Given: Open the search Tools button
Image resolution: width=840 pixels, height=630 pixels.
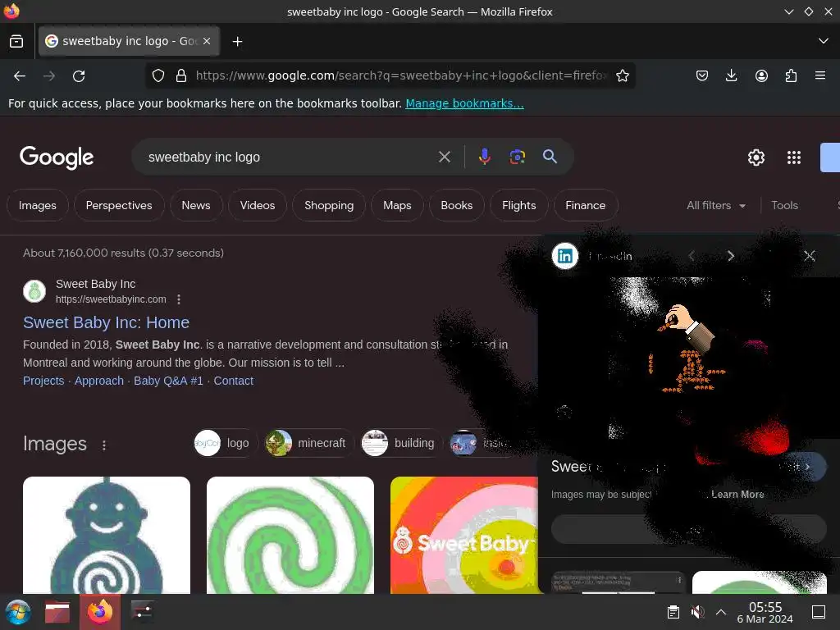Looking at the screenshot, I should click(784, 205).
